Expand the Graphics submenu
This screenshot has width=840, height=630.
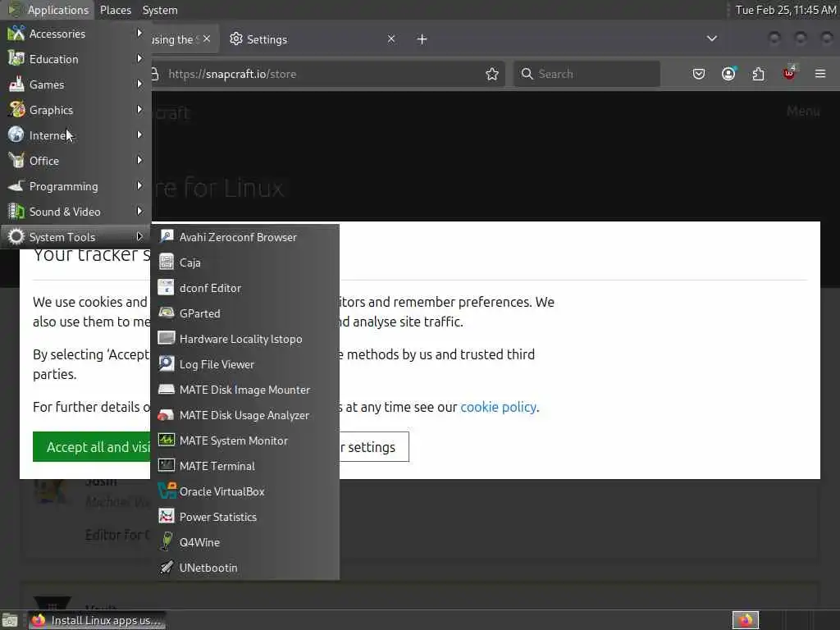pos(75,110)
